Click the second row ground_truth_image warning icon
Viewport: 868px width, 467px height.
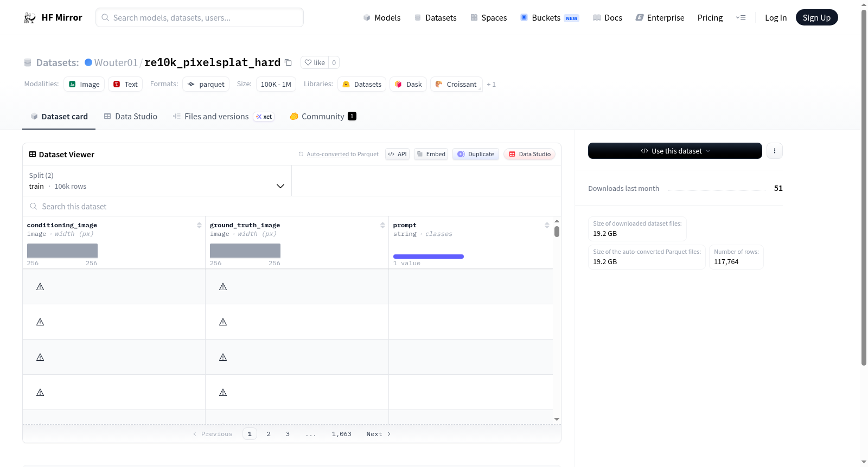(x=223, y=322)
